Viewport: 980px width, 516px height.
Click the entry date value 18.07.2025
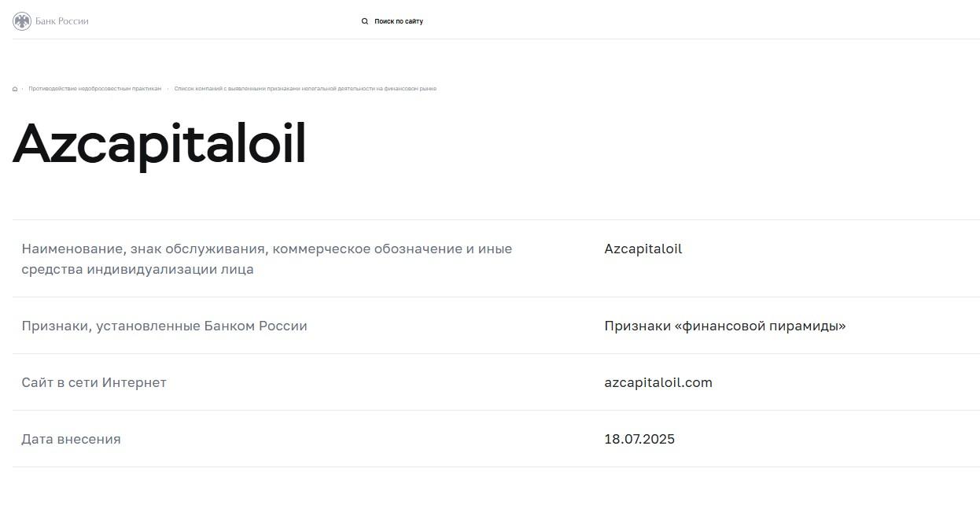coord(639,439)
